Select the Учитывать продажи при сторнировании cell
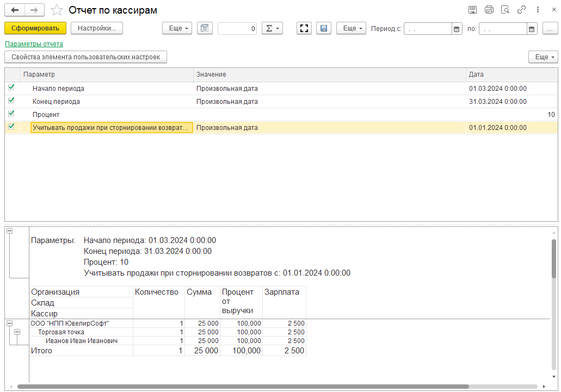Screen dimensions: 561x392 coord(112,128)
